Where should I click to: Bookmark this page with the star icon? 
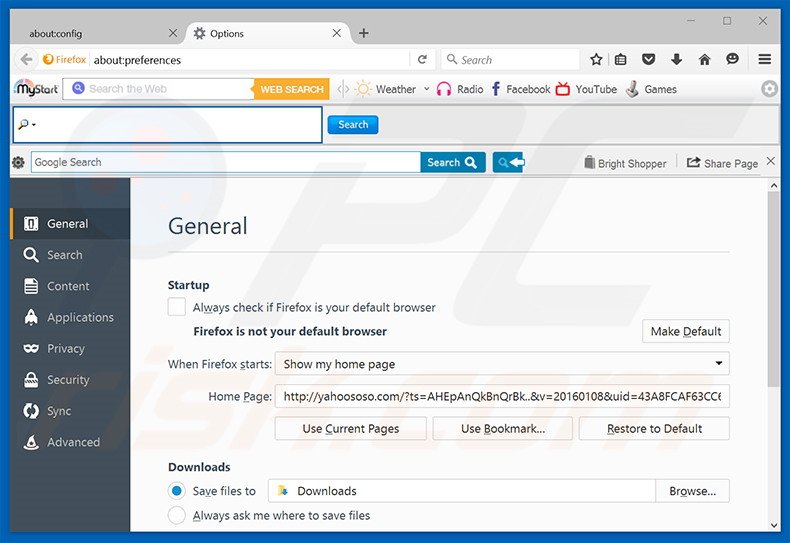tap(596, 59)
